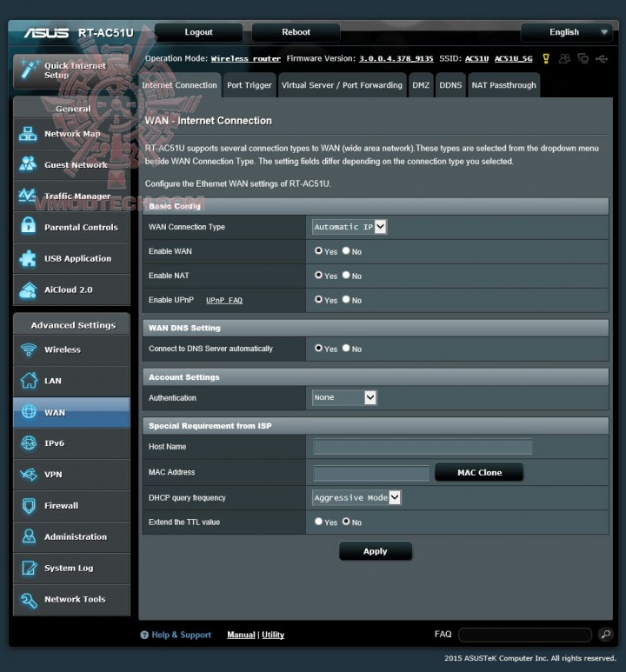The width and height of the screenshot is (626, 672).
Task: Click the Host Name input field
Action: click(x=423, y=447)
